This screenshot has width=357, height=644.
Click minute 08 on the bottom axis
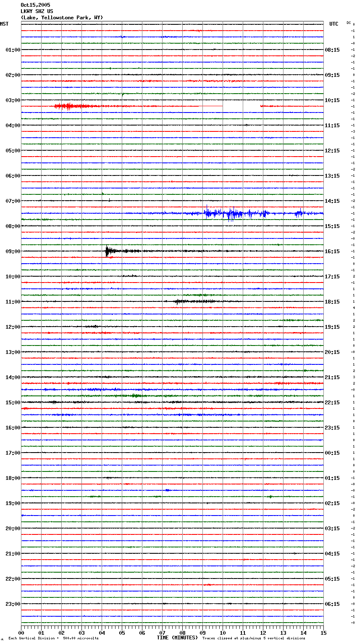[x=183, y=633]
